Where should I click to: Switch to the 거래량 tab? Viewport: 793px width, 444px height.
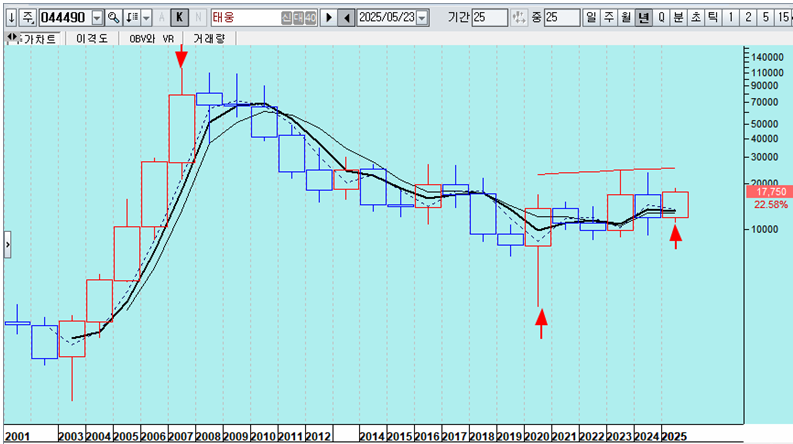209,38
